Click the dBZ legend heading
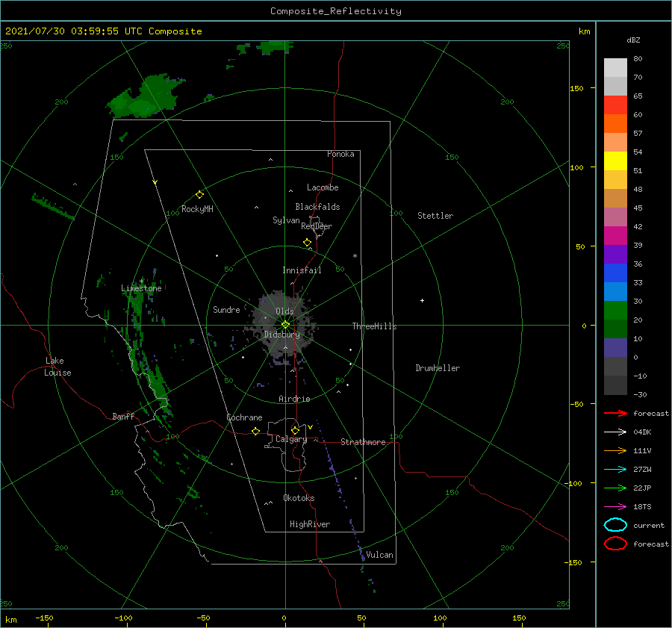The width and height of the screenshot is (672, 628). tap(633, 40)
